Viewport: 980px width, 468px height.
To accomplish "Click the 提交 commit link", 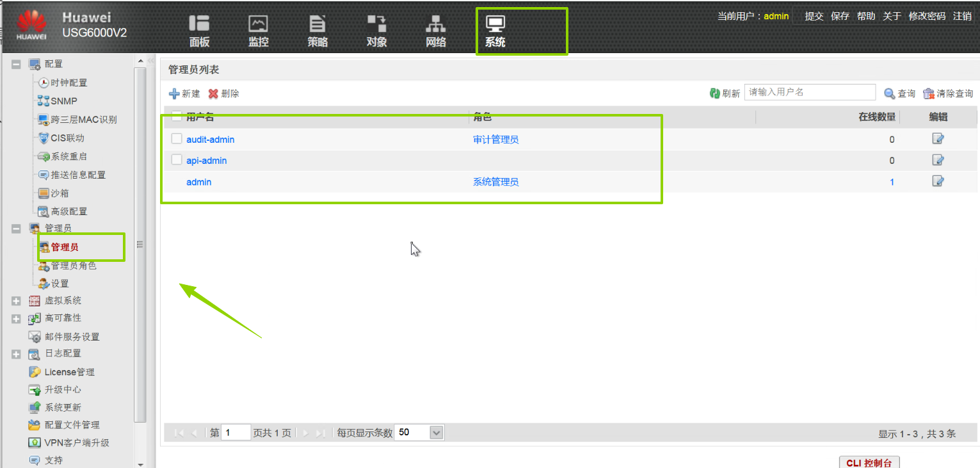I will pyautogui.click(x=814, y=16).
